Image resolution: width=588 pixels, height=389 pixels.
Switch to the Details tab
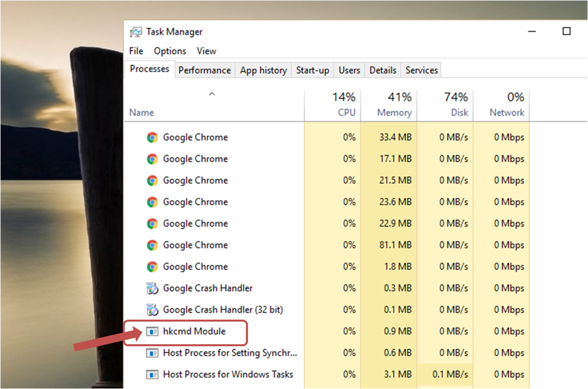click(x=382, y=70)
